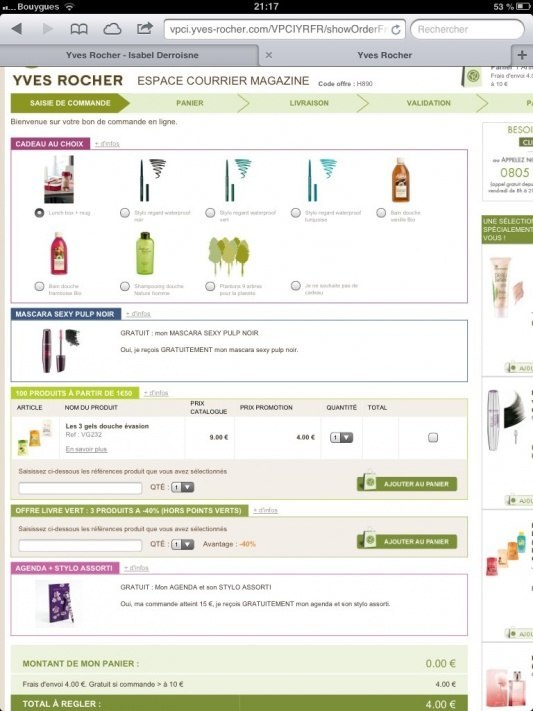533x711 pixels.
Task: Select the Lunch box gift radio button
Action: pyautogui.click(x=39, y=213)
